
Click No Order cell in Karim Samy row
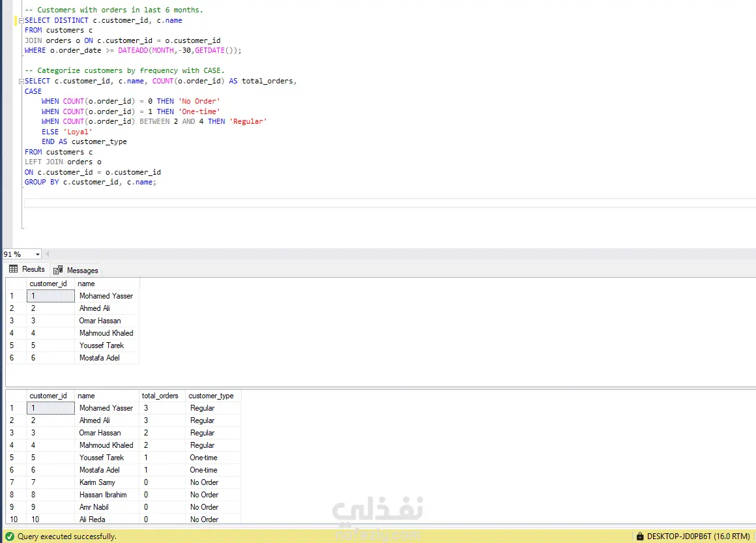tap(212, 482)
